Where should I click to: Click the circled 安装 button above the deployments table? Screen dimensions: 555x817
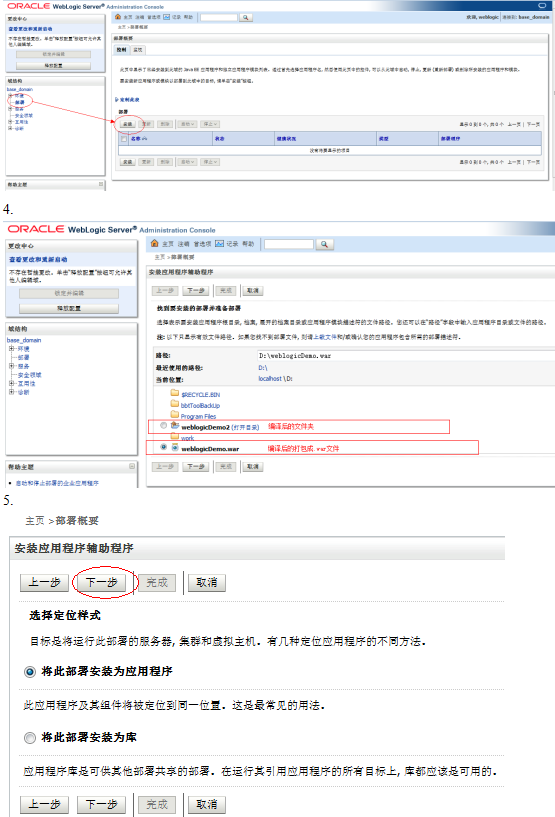(127, 124)
